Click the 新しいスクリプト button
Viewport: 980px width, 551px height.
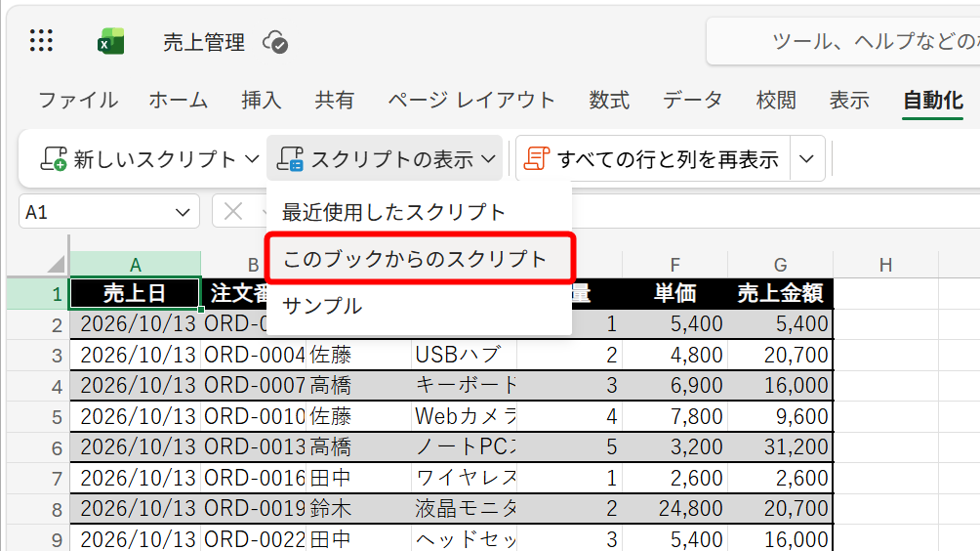(x=139, y=159)
